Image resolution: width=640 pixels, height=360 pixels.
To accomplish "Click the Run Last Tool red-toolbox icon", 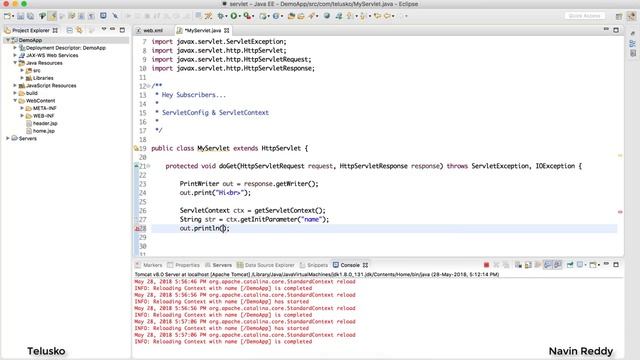I will (247, 16).
